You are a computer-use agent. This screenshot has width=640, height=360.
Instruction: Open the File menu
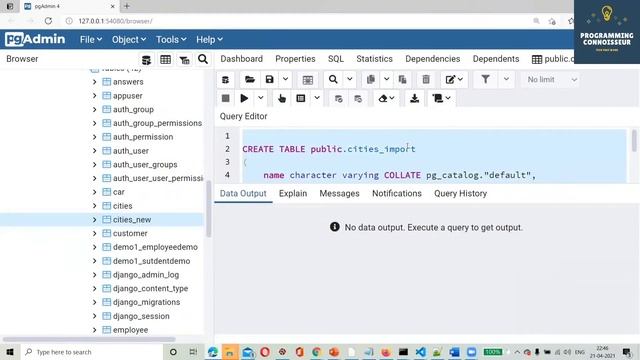click(91, 40)
